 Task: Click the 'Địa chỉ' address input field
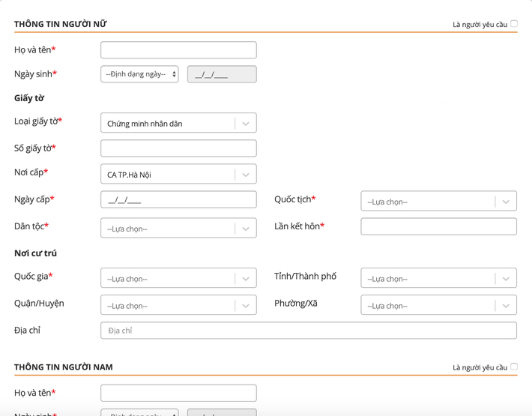[x=308, y=331]
